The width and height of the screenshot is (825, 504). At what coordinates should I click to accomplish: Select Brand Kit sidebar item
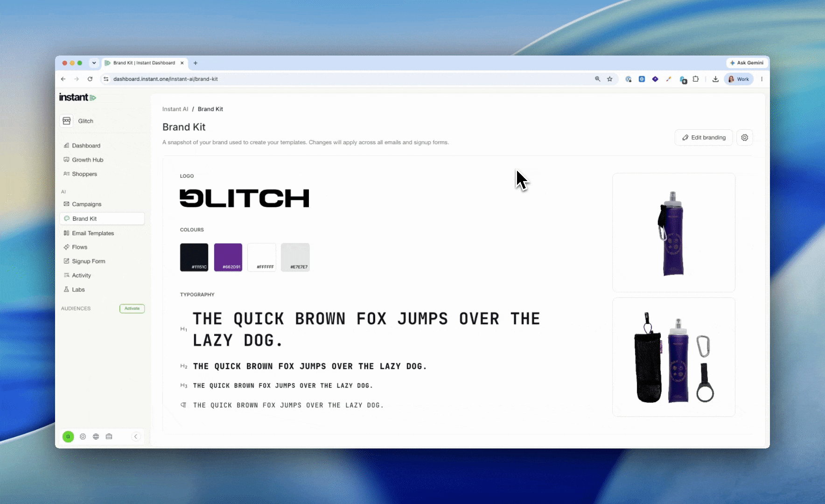102,218
